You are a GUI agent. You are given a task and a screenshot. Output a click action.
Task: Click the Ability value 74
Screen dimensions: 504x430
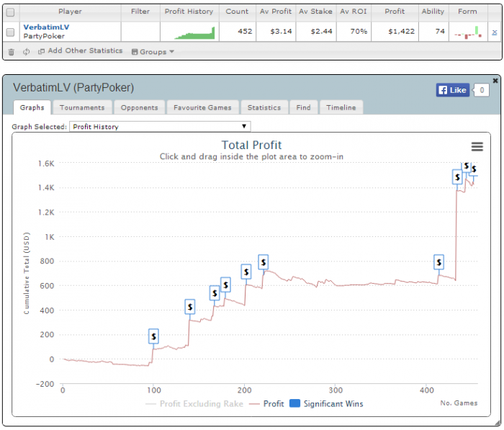(440, 32)
